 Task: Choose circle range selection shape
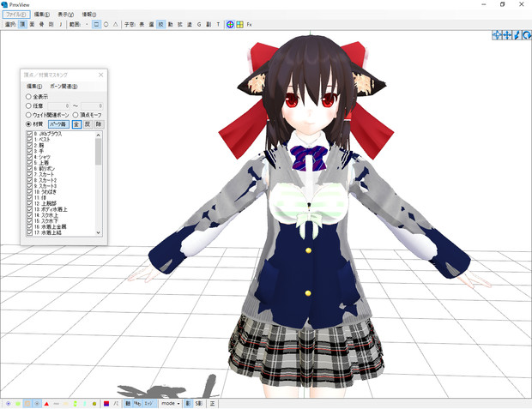(x=106, y=24)
